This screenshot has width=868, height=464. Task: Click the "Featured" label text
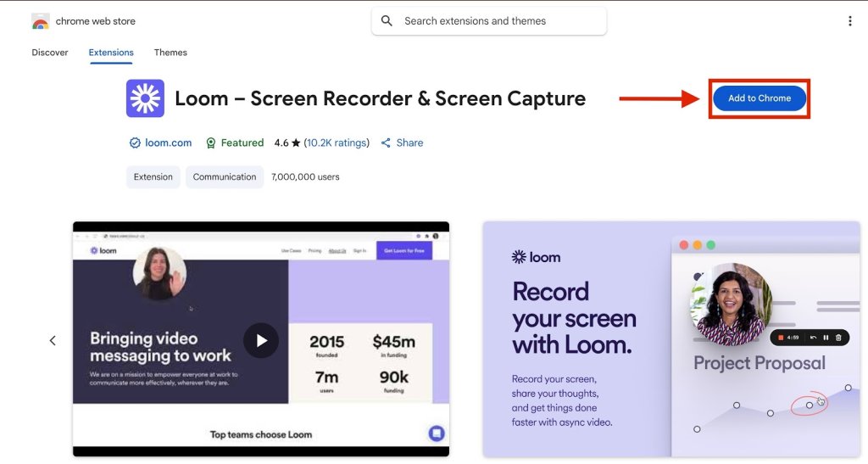tap(242, 143)
